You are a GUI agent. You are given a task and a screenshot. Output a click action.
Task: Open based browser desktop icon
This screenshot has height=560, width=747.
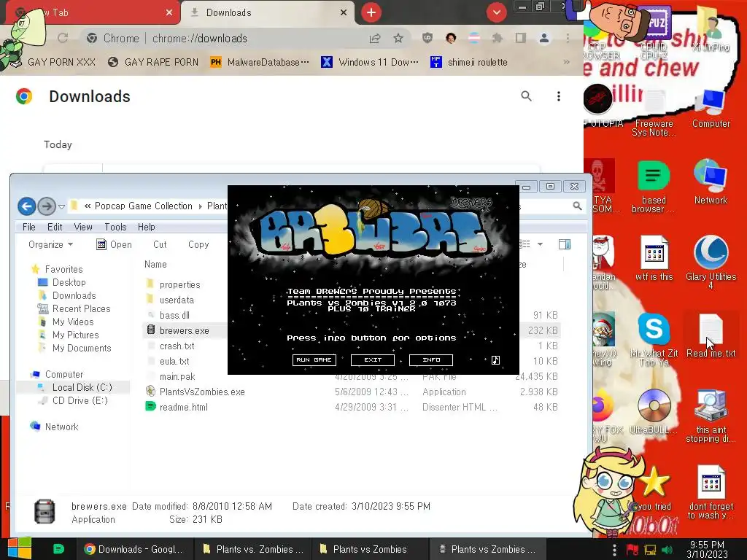point(654,186)
